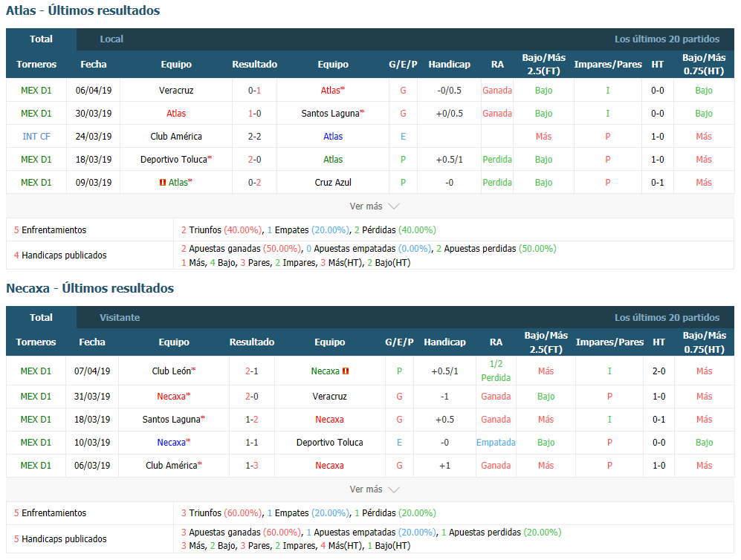The height and width of the screenshot is (560, 741).
Task: Open Los últimos 20 partidos selector for Necaxa
Action: pos(667,317)
